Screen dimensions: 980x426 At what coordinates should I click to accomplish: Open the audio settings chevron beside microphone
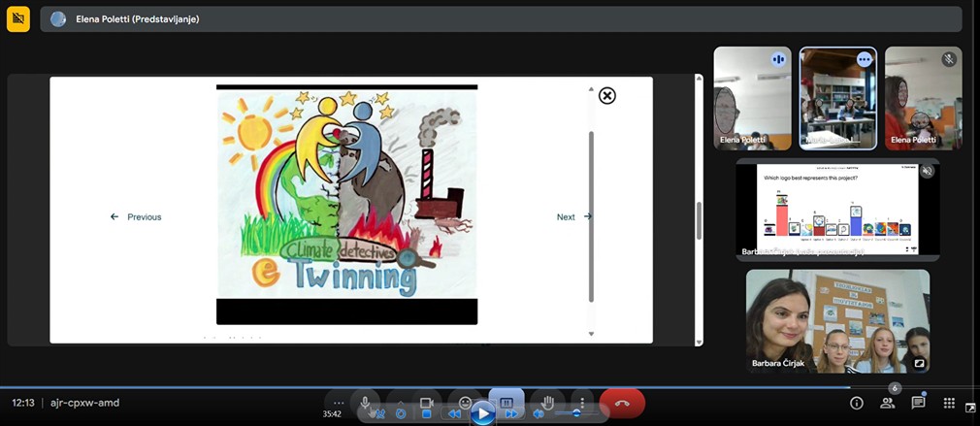coord(400,403)
